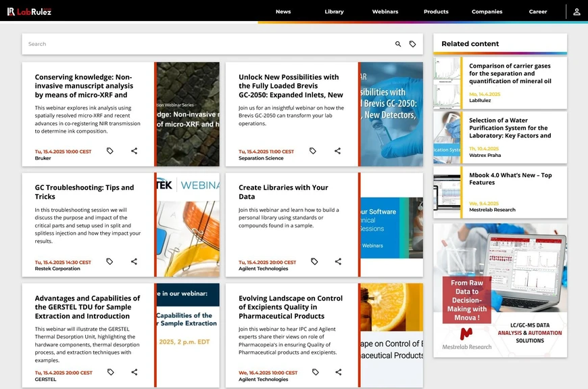Click 'Watrex Praha' source label
The height and width of the screenshot is (389, 588).
[x=485, y=155]
